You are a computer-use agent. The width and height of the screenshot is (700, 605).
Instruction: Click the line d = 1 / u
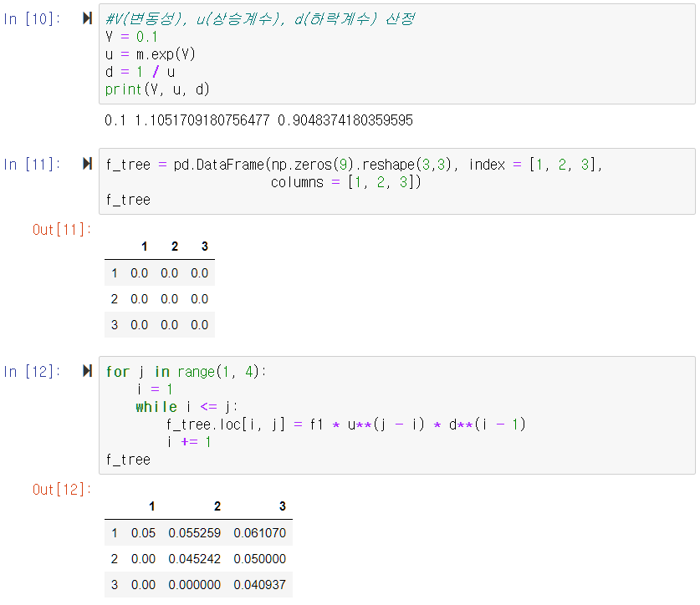(x=141, y=72)
